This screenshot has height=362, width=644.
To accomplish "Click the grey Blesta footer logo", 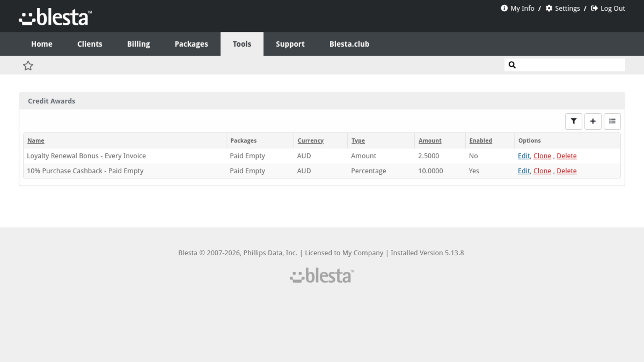I will coord(322,276).
